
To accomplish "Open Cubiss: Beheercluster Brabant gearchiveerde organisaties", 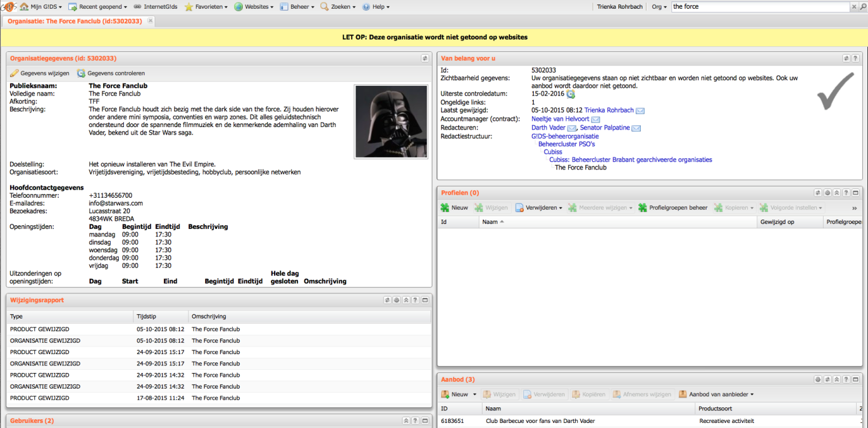I will click(631, 160).
